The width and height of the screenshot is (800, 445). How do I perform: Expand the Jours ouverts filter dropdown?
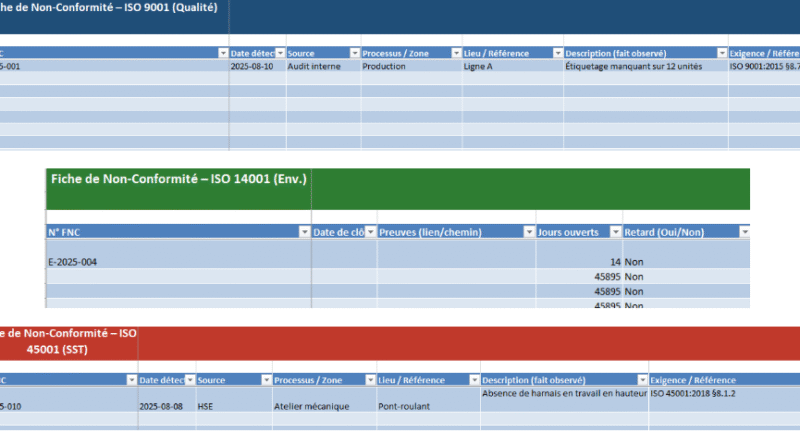615,232
